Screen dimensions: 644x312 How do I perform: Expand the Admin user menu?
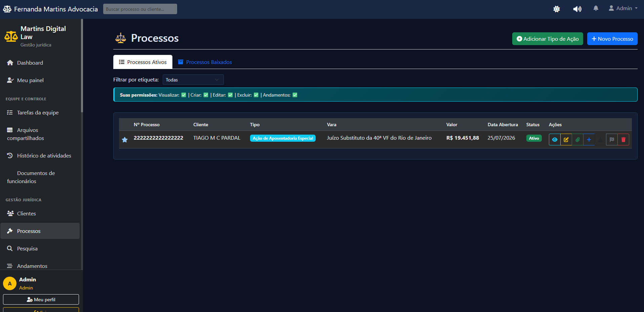pyautogui.click(x=623, y=8)
